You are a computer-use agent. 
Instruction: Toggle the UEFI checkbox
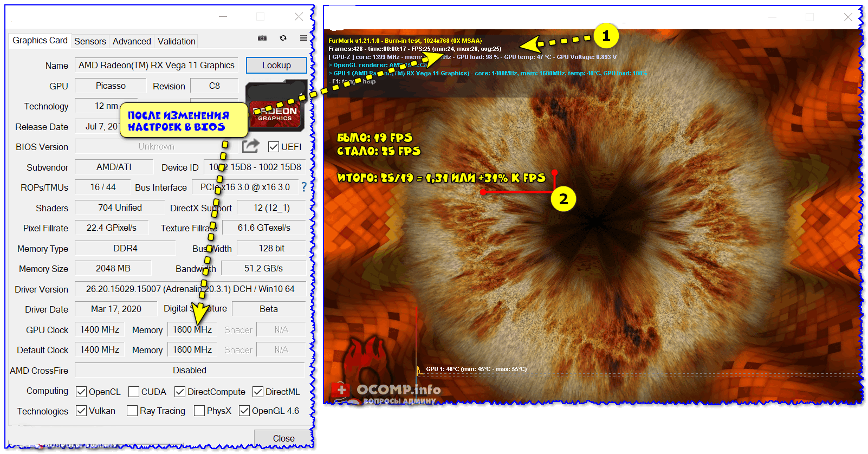pos(274,147)
